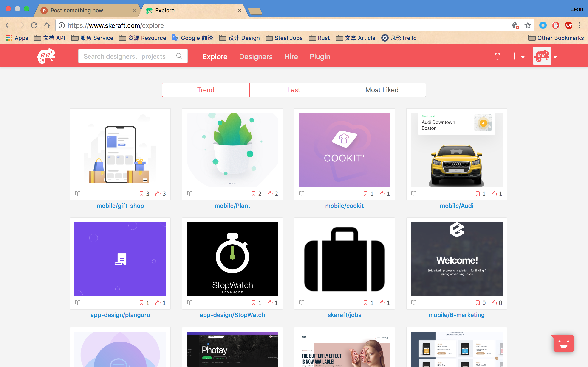Like the mobile/B-marketing project

494,303
